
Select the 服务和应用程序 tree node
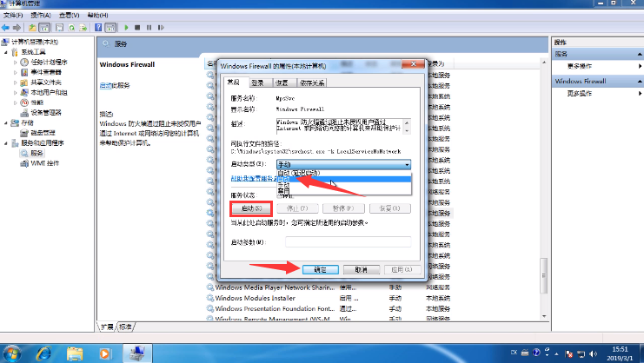click(x=43, y=143)
